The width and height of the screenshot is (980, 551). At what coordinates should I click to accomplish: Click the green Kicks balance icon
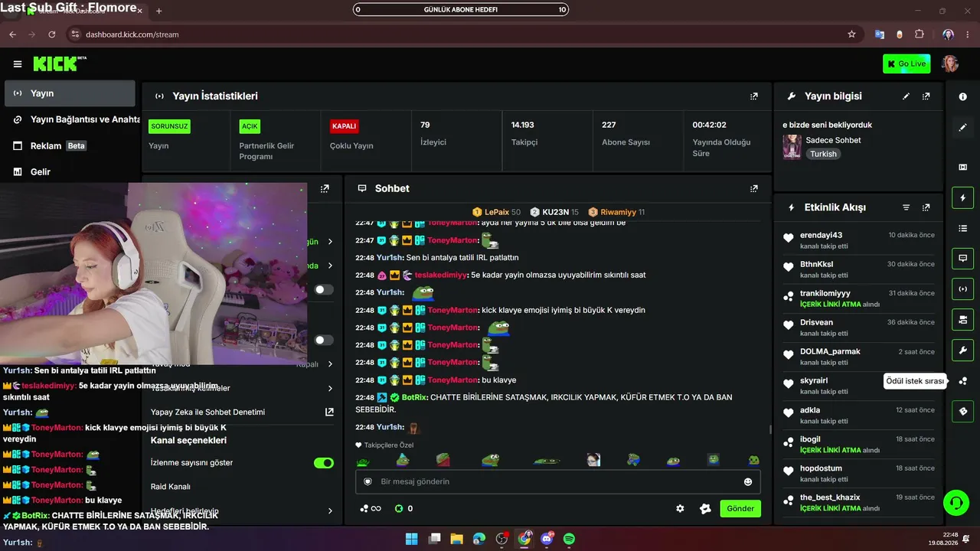pyautogui.click(x=398, y=508)
